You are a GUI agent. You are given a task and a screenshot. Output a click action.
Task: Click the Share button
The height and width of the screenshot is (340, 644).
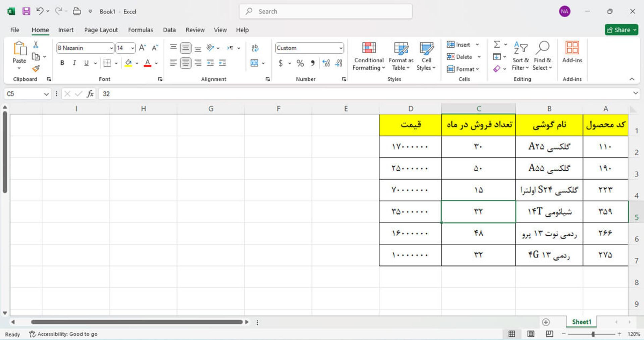621,30
